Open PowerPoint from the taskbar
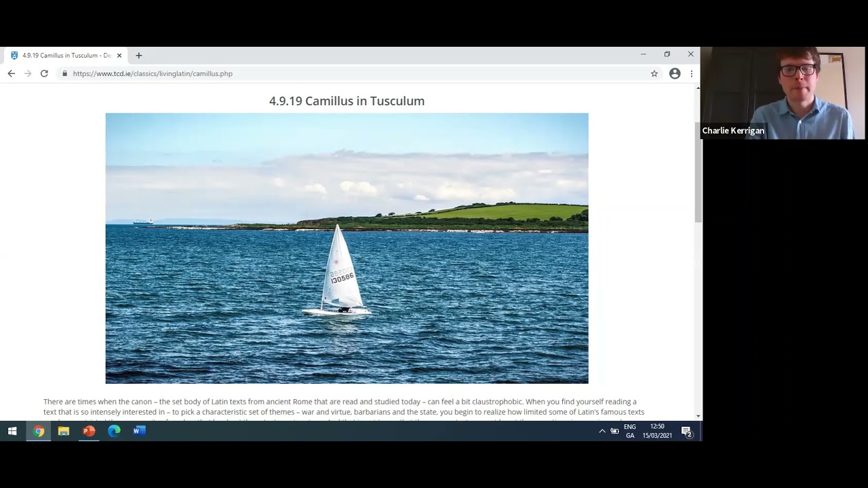Viewport: 868px width, 488px height. coord(89,431)
